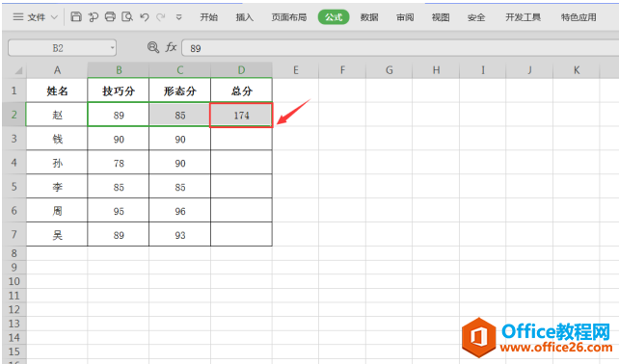
Task: Select cell B4 showing 78
Action: point(119,163)
